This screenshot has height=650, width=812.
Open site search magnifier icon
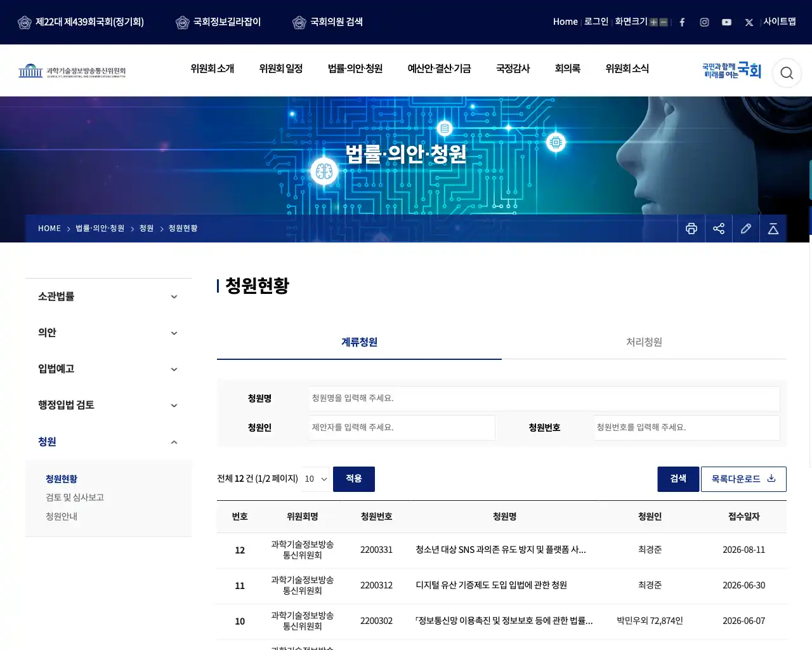point(787,73)
